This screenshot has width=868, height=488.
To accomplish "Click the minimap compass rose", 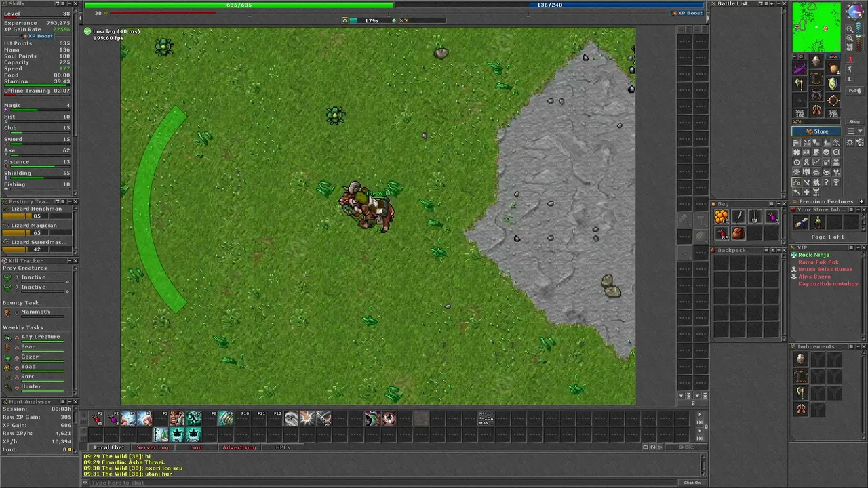I will coord(854,12).
